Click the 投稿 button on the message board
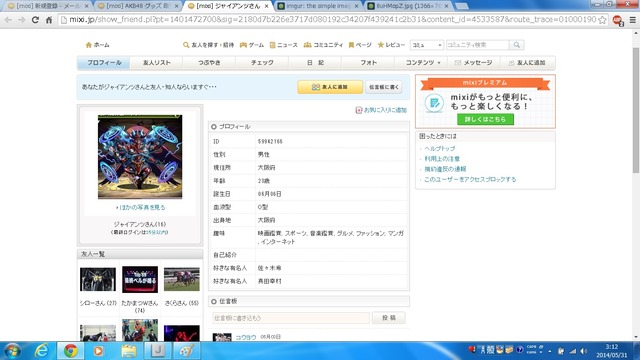This screenshot has height=360, width=640. click(x=389, y=318)
